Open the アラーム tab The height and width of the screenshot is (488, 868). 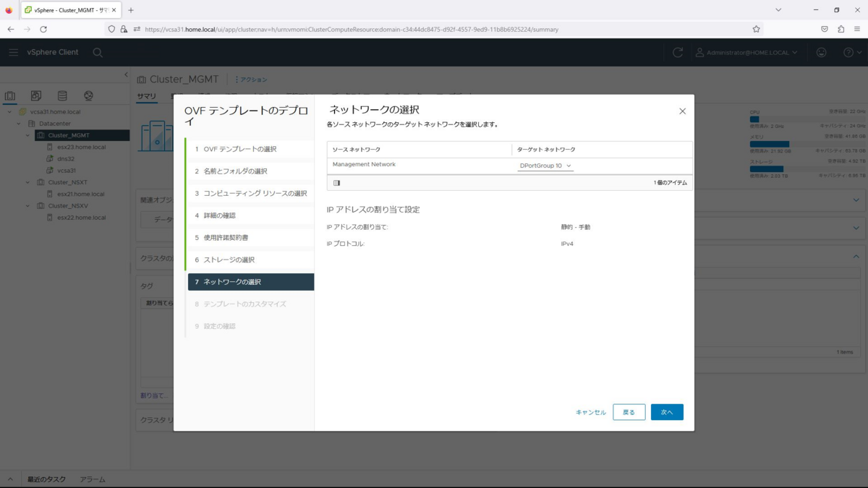[93, 479]
